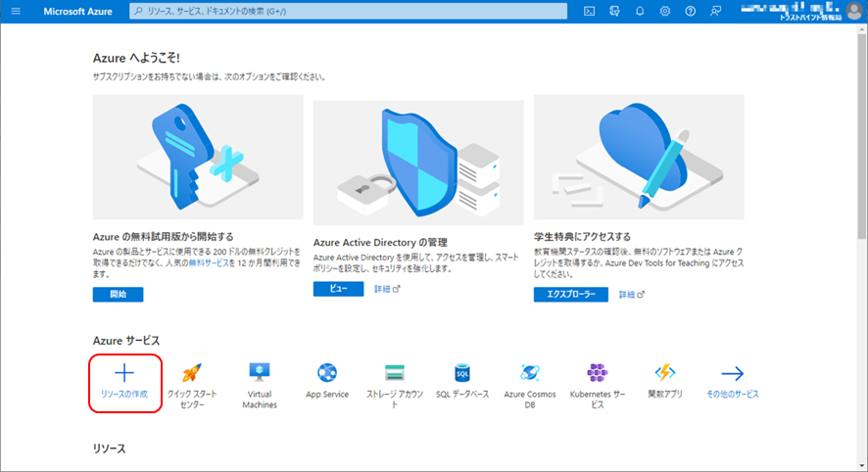Click the vertical scrollbar thumb

coord(862,135)
